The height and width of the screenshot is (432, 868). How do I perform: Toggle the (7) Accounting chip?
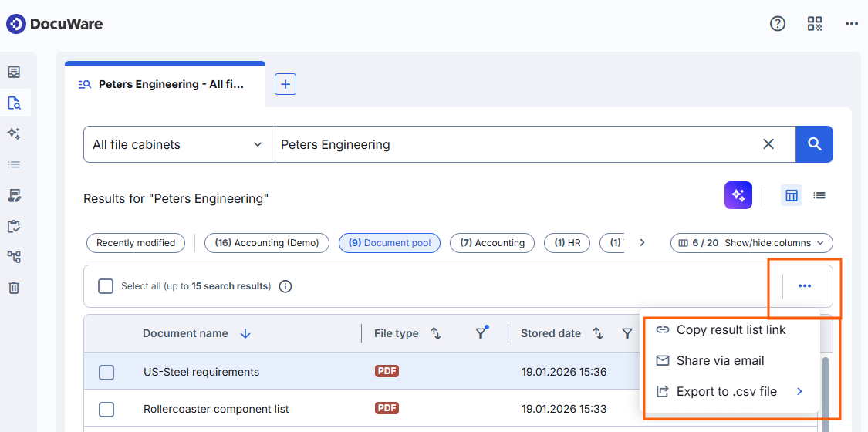tap(492, 243)
